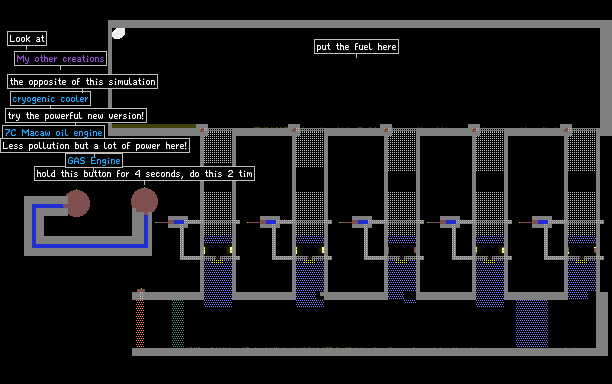Click the blue injector on fourth cylinder
This screenshot has width=612, height=384.
coord(451,222)
